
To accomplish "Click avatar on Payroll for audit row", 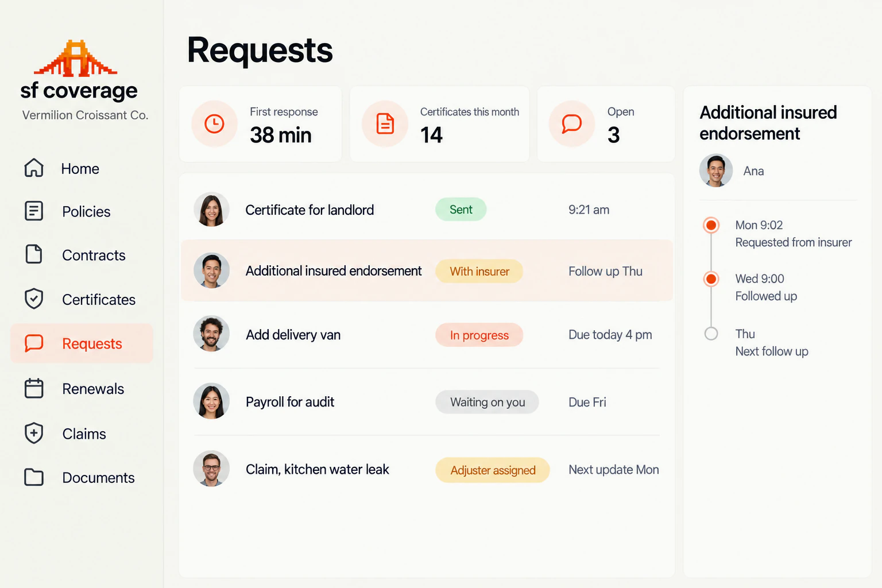I will coord(211,401).
